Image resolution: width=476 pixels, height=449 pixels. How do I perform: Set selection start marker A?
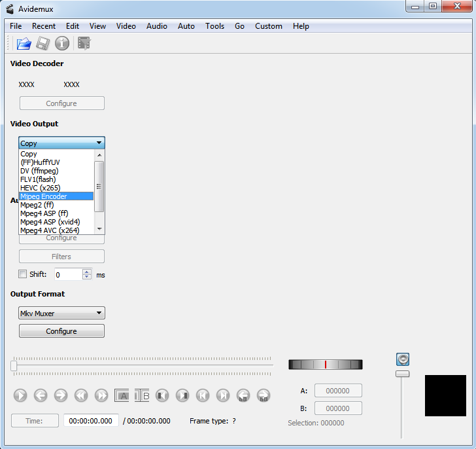pyautogui.click(x=122, y=395)
